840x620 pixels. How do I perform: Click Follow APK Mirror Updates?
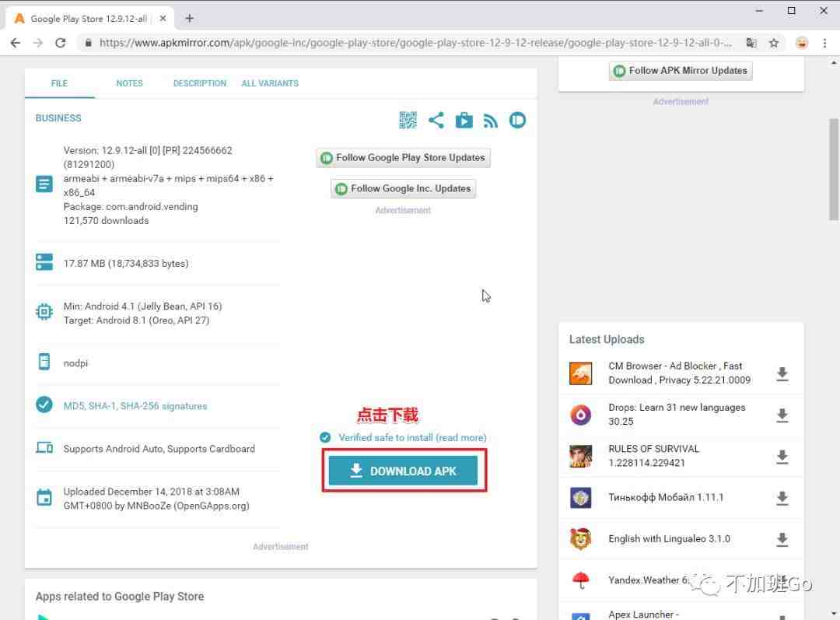click(x=681, y=71)
